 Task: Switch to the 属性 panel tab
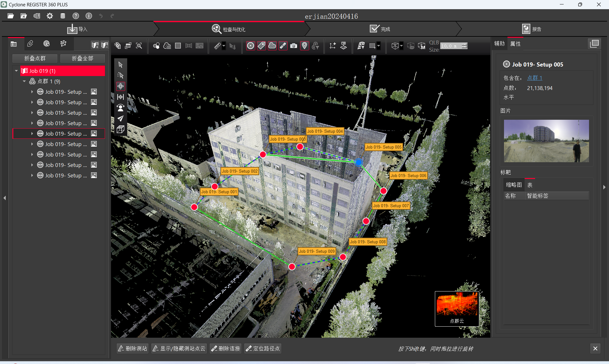click(515, 44)
